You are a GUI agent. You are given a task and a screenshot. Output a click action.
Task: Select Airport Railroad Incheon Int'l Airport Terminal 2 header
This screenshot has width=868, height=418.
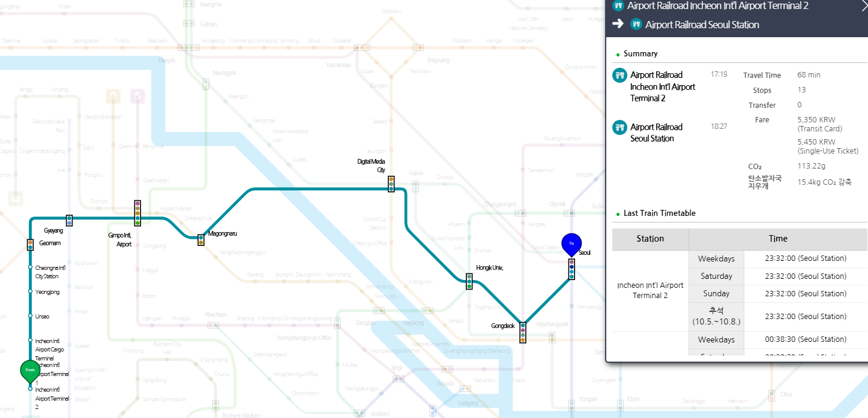tap(718, 6)
